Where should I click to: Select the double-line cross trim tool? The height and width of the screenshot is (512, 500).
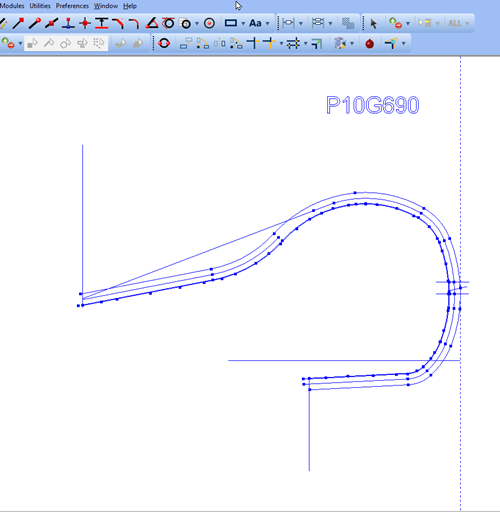tap(293, 43)
